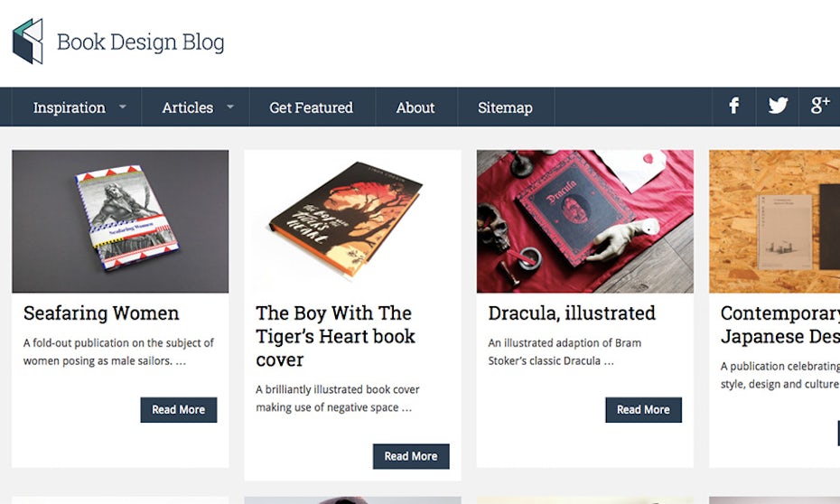Screen dimensions: 840x504
Task: Open the Twitter profile icon
Action: click(x=778, y=107)
